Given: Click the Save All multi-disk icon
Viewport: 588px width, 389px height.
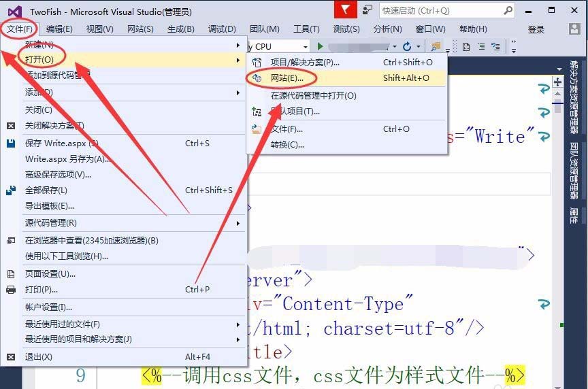Looking at the screenshot, I should click(11, 190).
